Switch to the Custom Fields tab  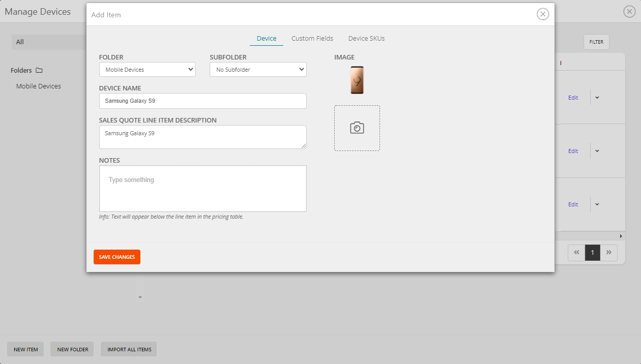coord(312,38)
